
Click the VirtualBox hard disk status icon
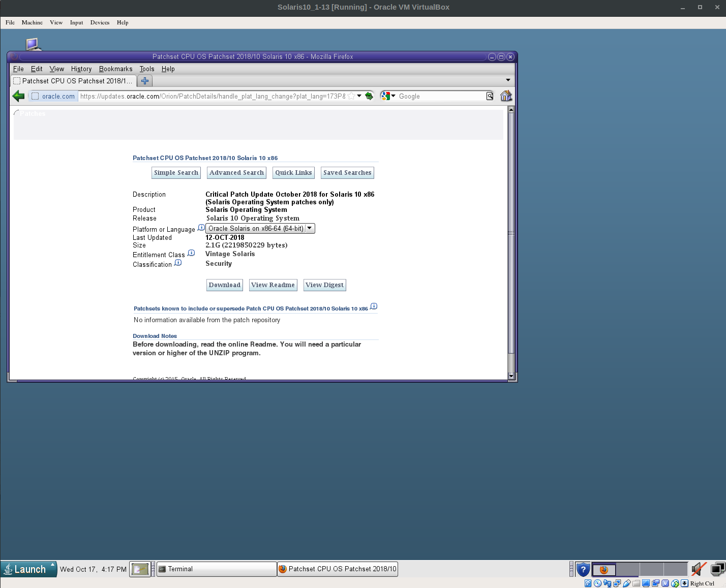[x=588, y=583]
